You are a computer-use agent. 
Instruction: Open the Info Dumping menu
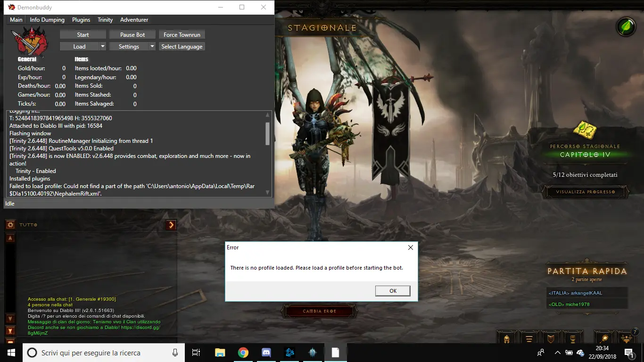(47, 20)
